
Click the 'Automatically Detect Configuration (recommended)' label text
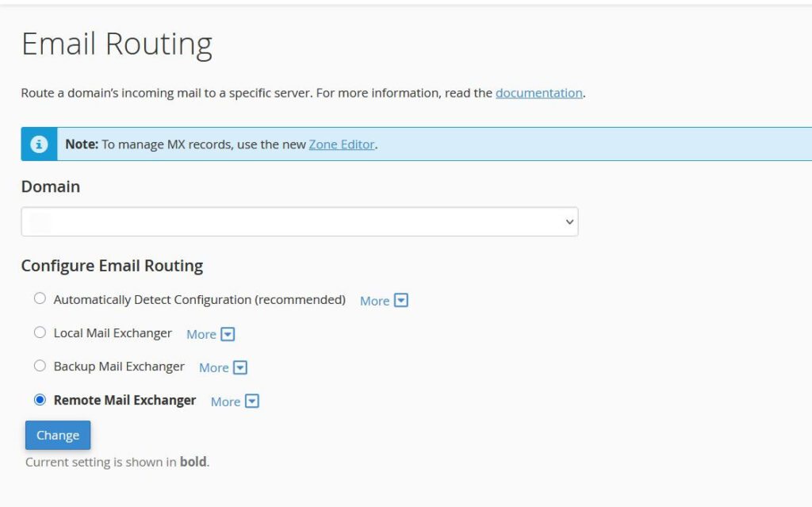pos(199,300)
